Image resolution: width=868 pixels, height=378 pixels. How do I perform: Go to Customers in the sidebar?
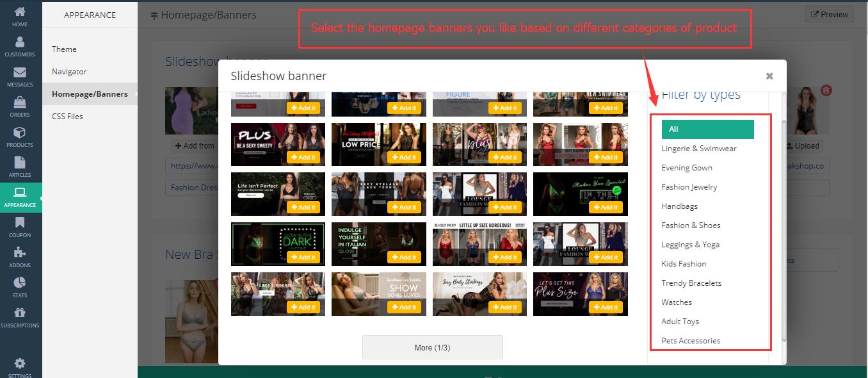[x=20, y=46]
